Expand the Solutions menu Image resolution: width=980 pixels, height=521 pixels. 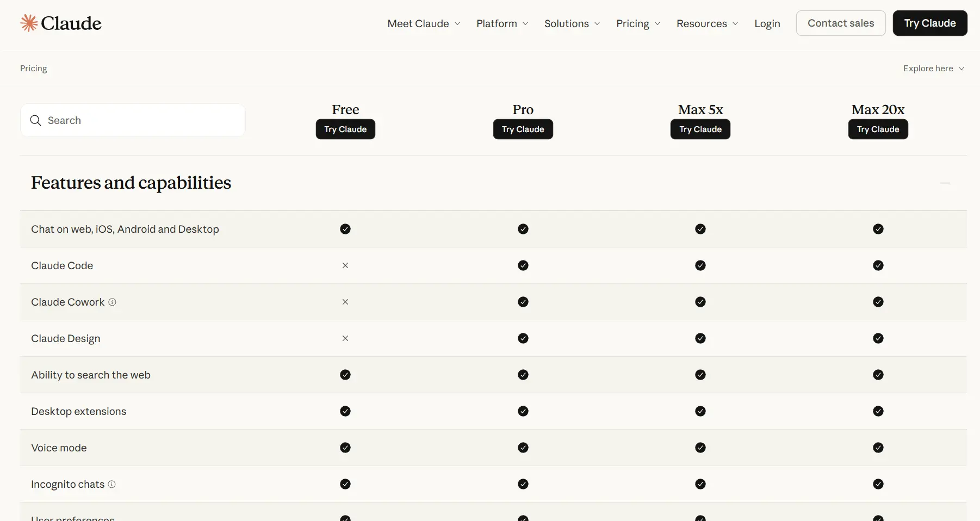tap(572, 23)
